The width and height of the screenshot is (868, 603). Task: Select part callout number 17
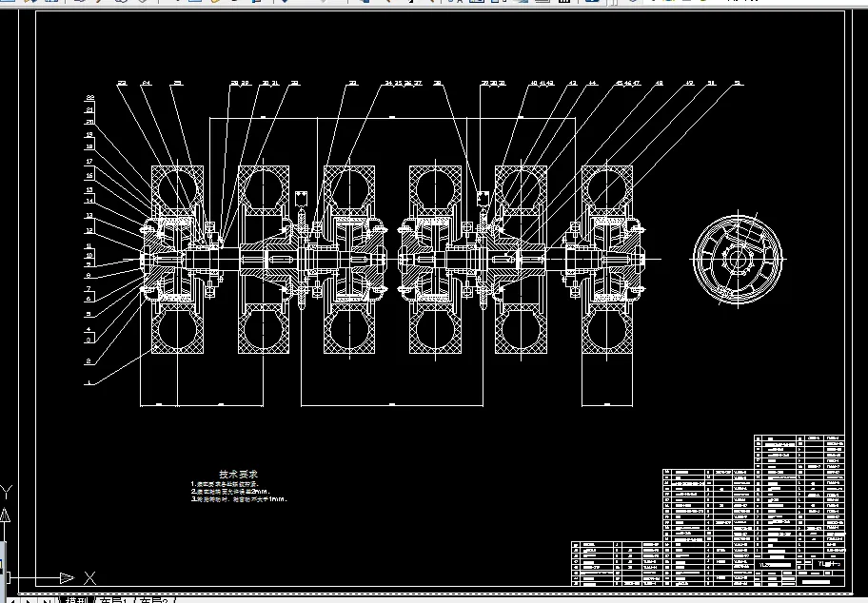click(x=89, y=162)
